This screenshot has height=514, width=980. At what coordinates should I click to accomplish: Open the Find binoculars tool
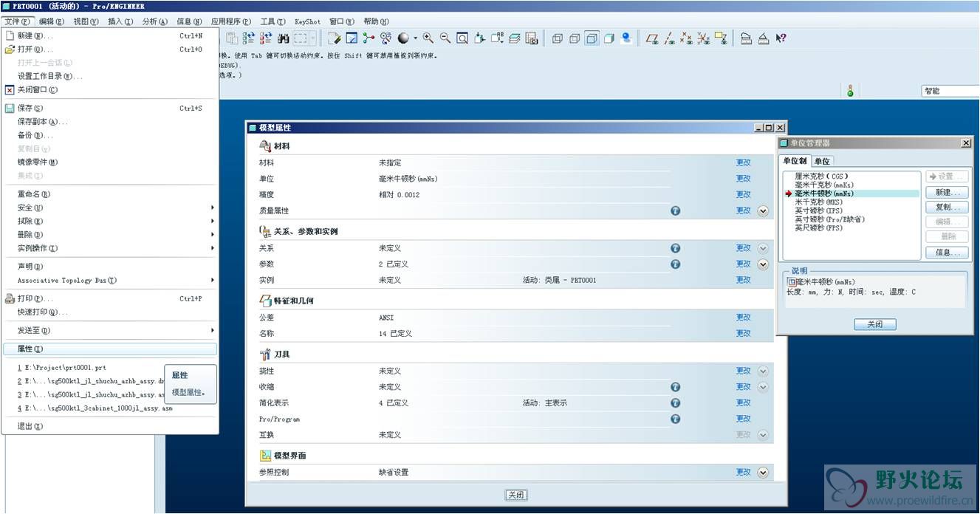coord(284,38)
